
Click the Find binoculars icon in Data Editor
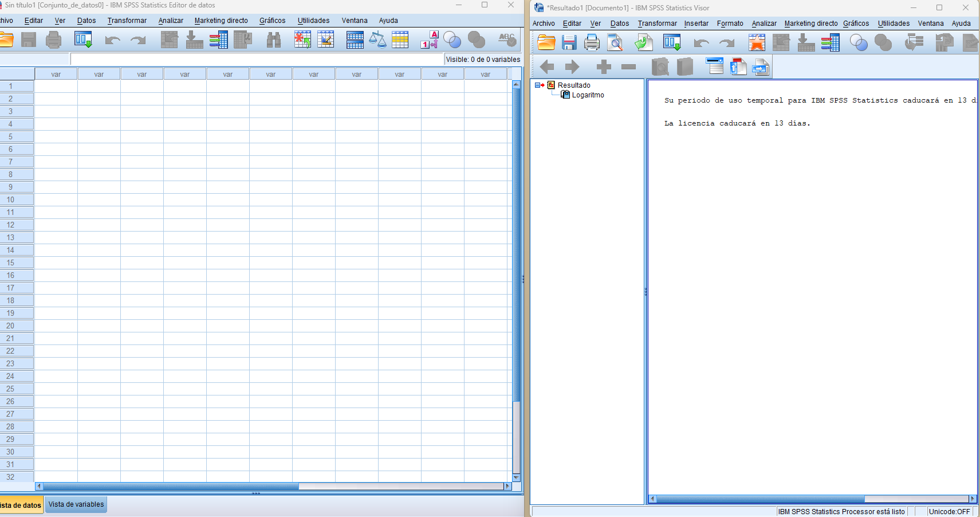coord(274,40)
